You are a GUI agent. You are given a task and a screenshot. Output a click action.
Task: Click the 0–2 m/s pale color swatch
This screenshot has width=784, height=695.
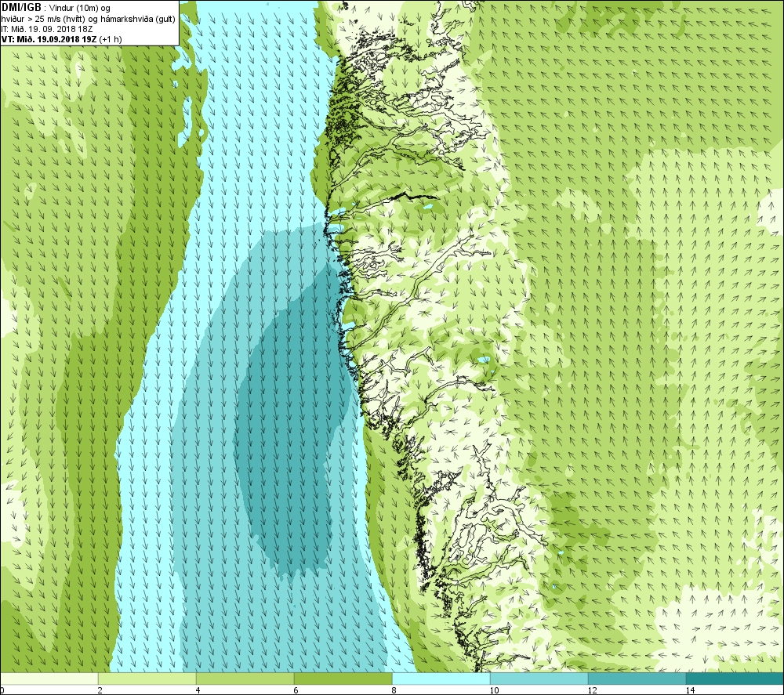pyautogui.click(x=49, y=679)
